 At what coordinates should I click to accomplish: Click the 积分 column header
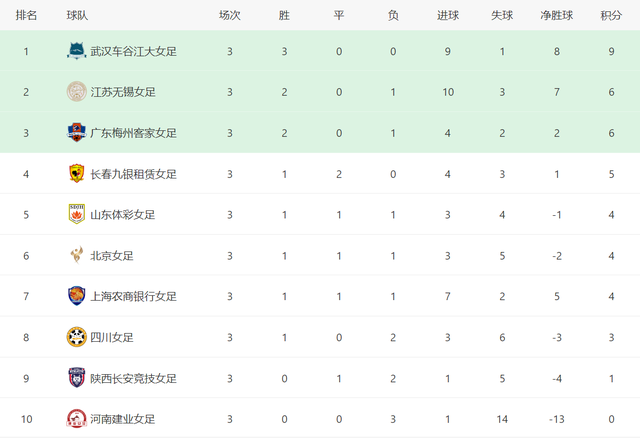(x=611, y=16)
